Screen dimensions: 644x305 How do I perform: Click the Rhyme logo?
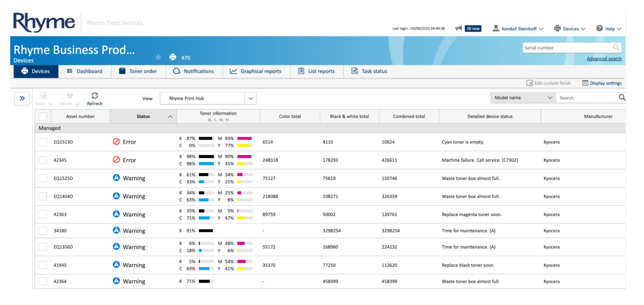(44, 22)
